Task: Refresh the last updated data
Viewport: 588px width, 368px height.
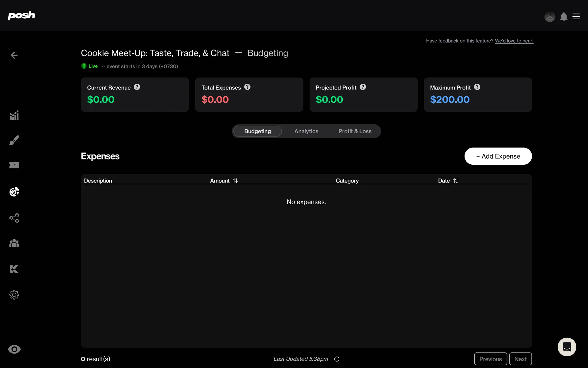Action: pos(337,359)
